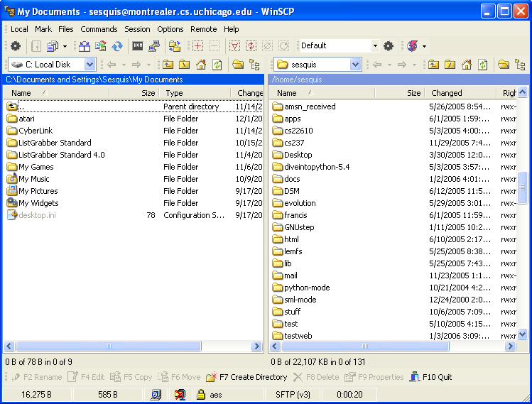Refresh the remote directory listing
Image resolution: width=532 pixels, height=404 pixels.
[x=483, y=65]
